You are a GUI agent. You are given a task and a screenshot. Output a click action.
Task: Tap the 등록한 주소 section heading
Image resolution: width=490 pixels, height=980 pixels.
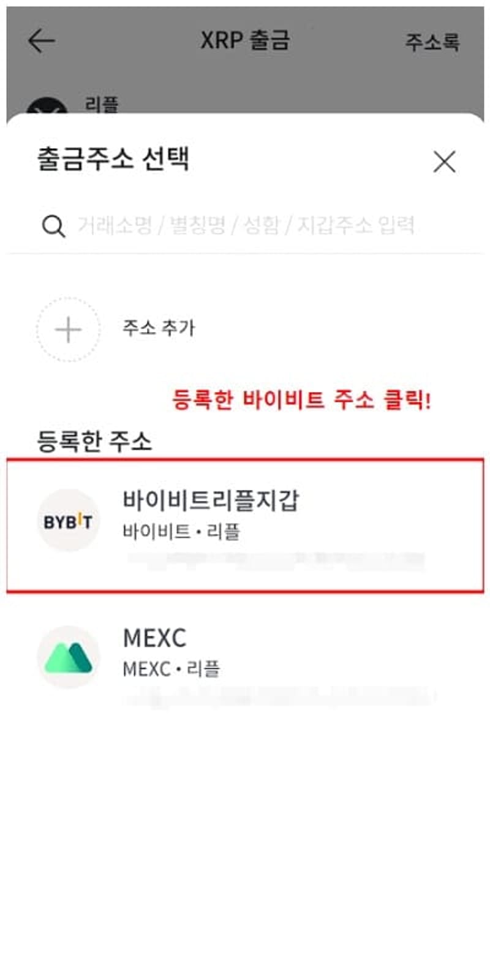click(94, 441)
